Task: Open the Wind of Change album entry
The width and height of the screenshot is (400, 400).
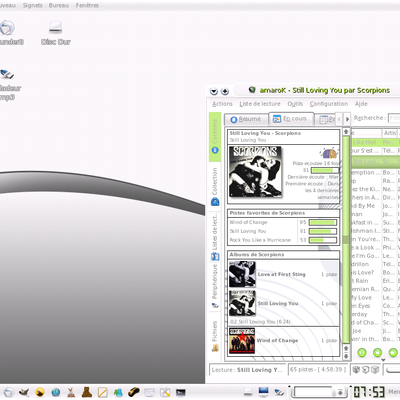Action: [277, 340]
